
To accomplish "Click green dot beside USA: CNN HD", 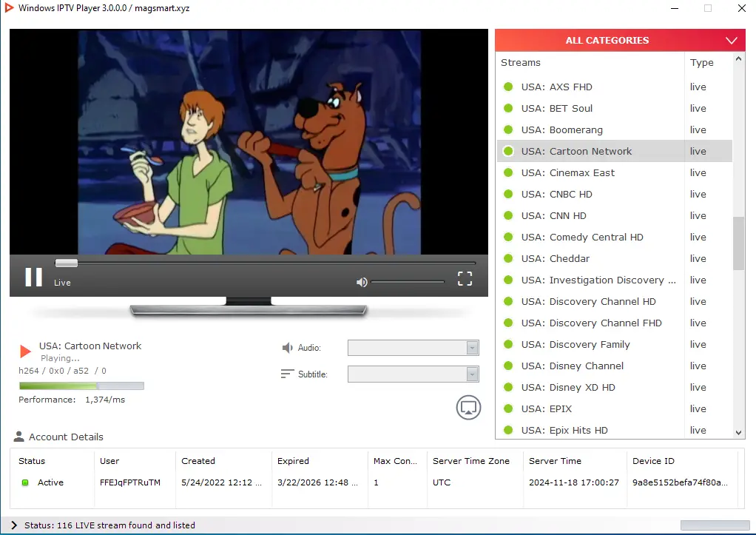I will pyautogui.click(x=508, y=215).
